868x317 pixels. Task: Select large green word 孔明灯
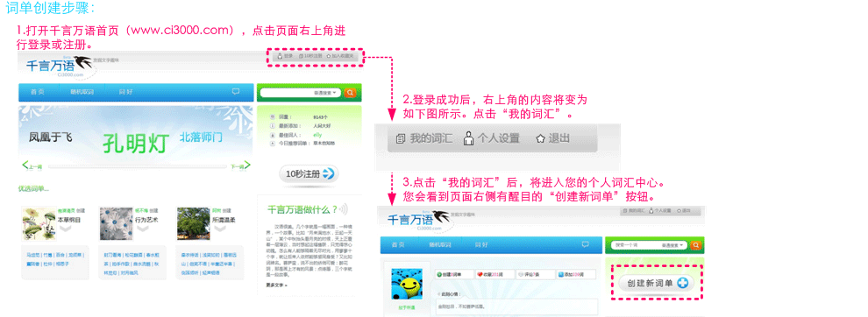click(x=136, y=143)
